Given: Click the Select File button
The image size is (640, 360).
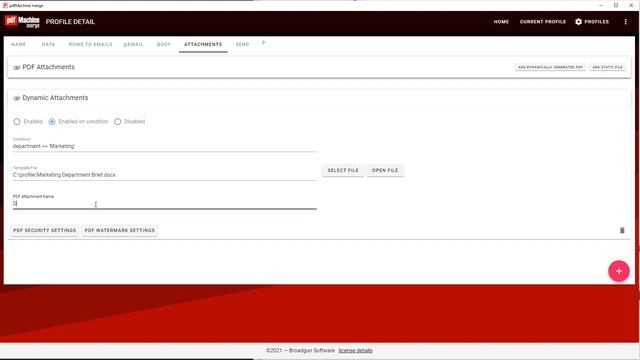Looking at the screenshot, I should (343, 170).
